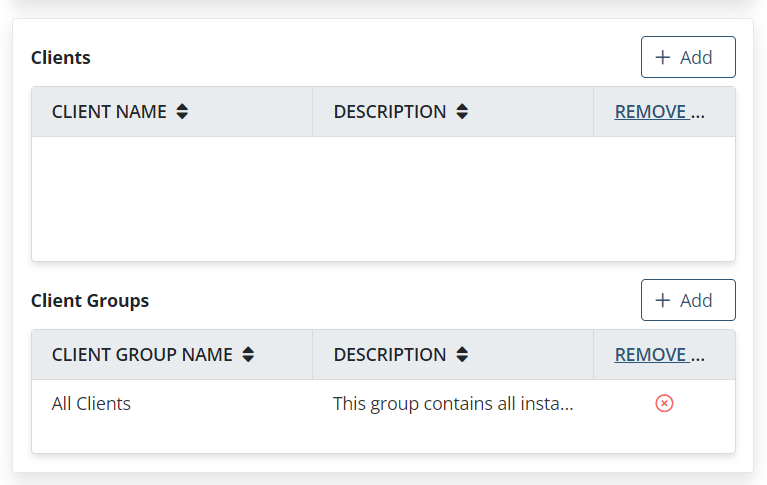Click plus icon beside Client Groups heading
The image size is (767, 485).
tap(662, 301)
